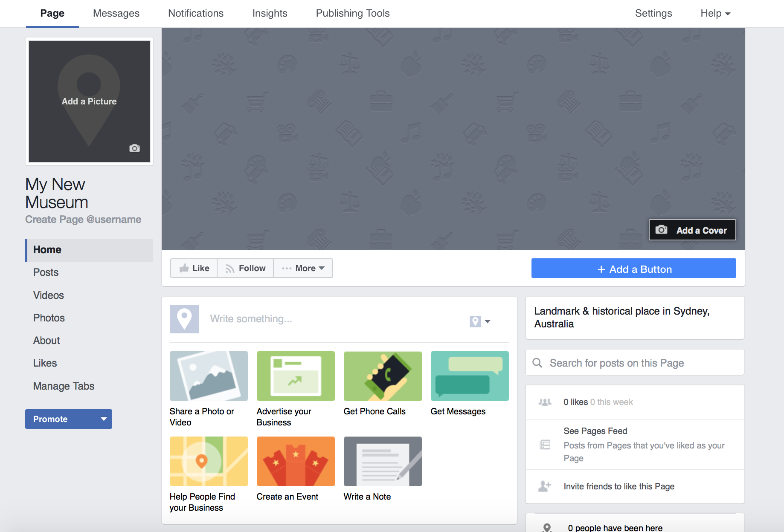The width and height of the screenshot is (784, 532).
Task: Click See Pages Feed link
Action: 595,431
